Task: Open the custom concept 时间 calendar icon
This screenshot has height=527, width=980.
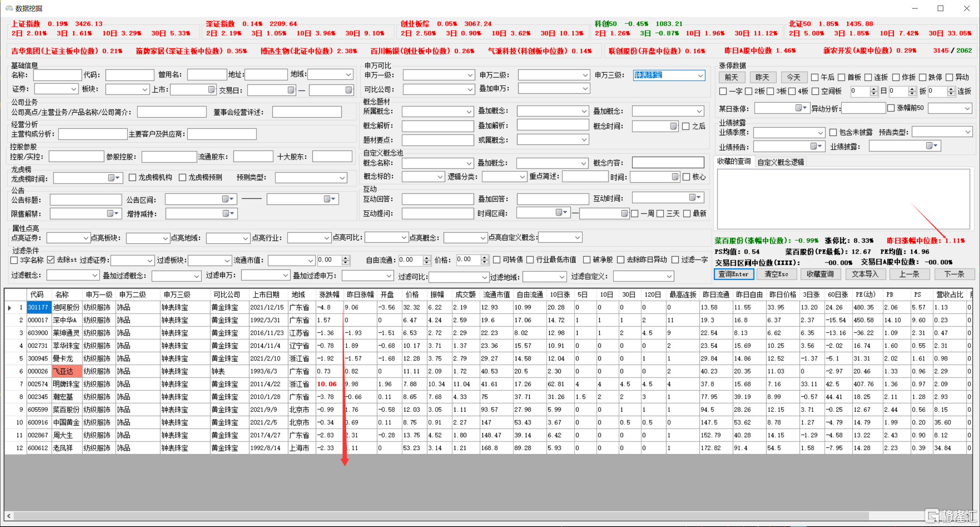Action: coord(675,176)
